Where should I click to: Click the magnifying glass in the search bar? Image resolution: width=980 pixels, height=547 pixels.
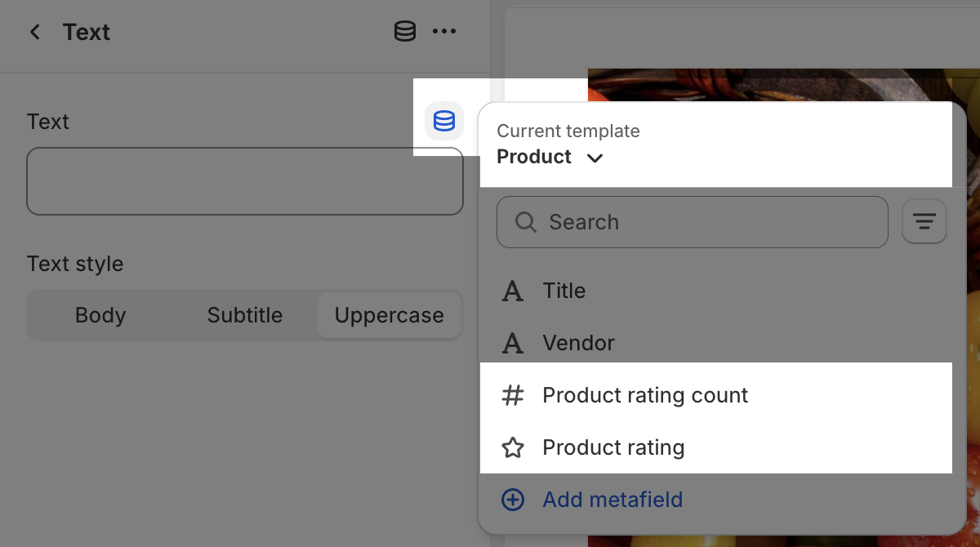[x=525, y=222]
